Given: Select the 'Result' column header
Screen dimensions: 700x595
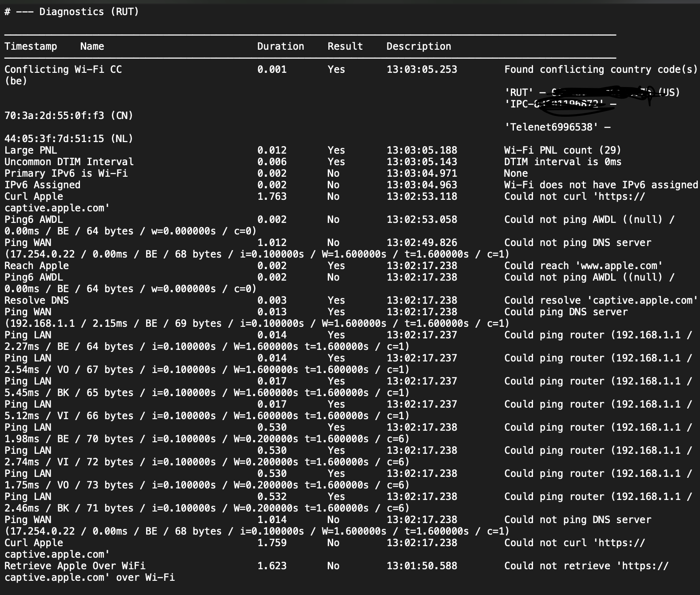Looking at the screenshot, I should point(345,46).
